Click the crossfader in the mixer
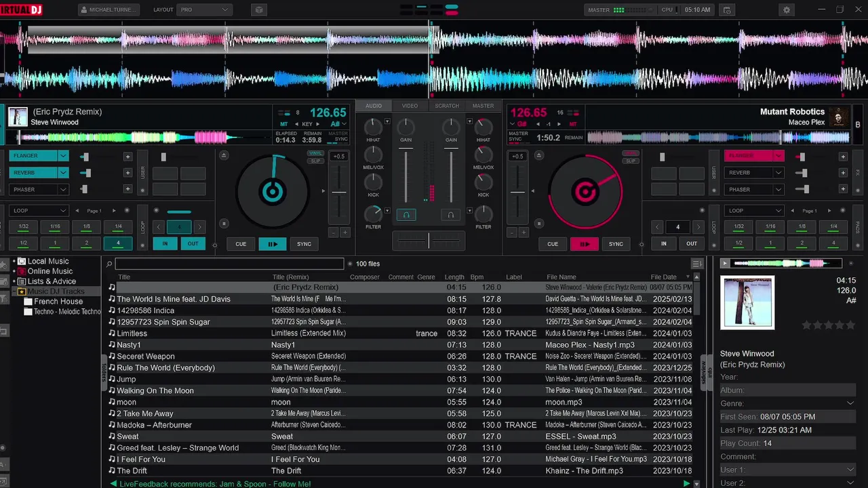Image resolution: width=868 pixels, height=488 pixels. pyautogui.click(x=429, y=240)
